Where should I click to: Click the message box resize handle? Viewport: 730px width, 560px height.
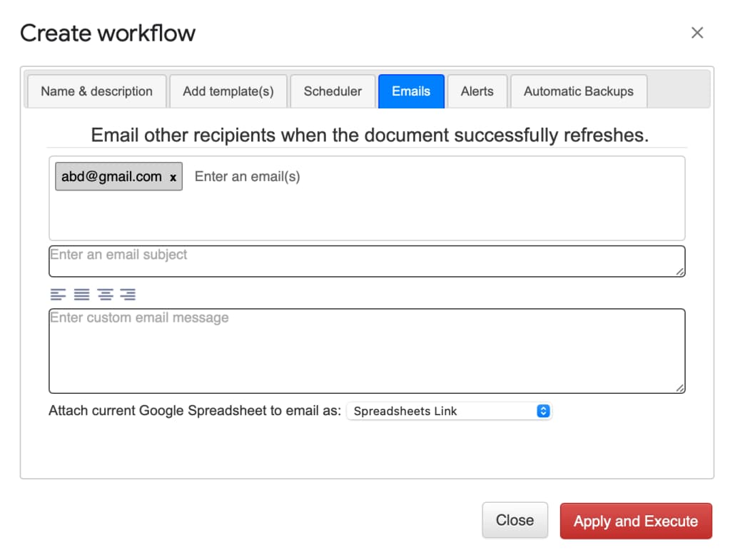click(x=680, y=388)
